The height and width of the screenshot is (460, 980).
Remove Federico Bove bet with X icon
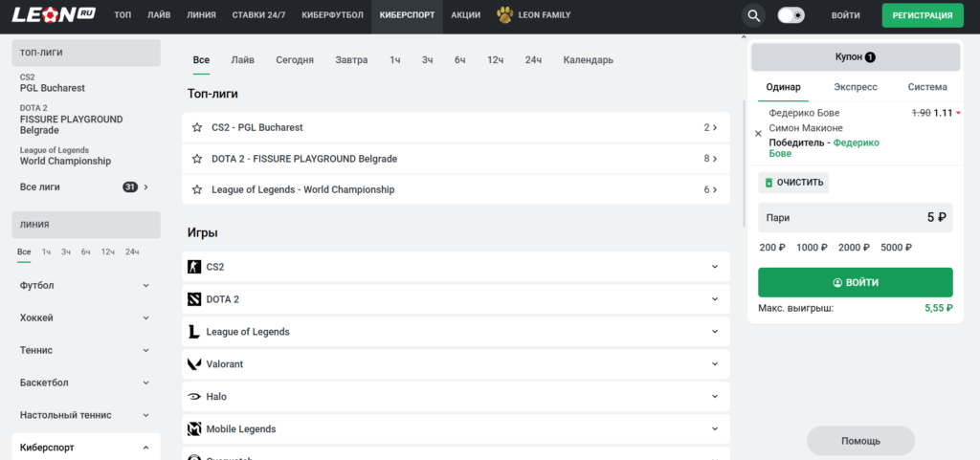click(758, 134)
